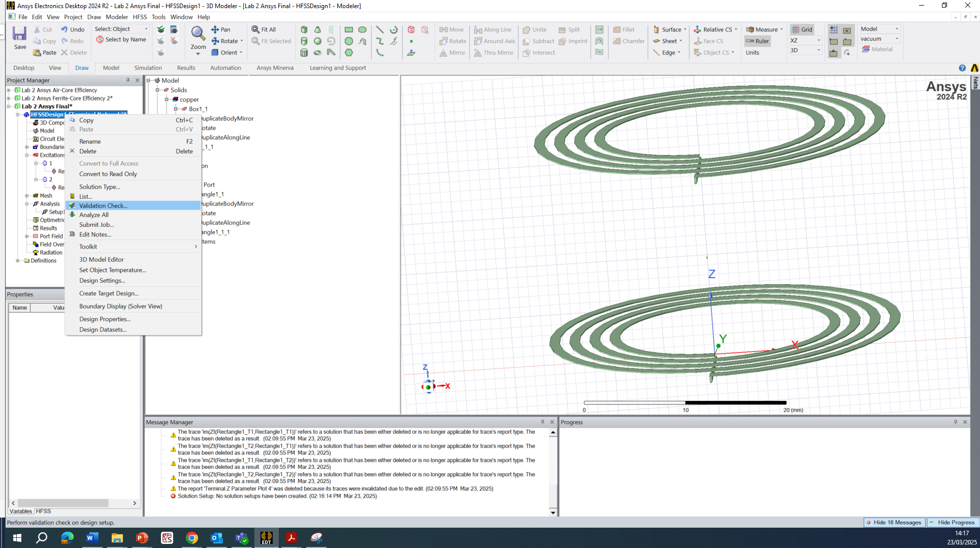Viewport: 980px width, 548px height.
Task: Click the Pan tool icon
Action: pos(215,29)
